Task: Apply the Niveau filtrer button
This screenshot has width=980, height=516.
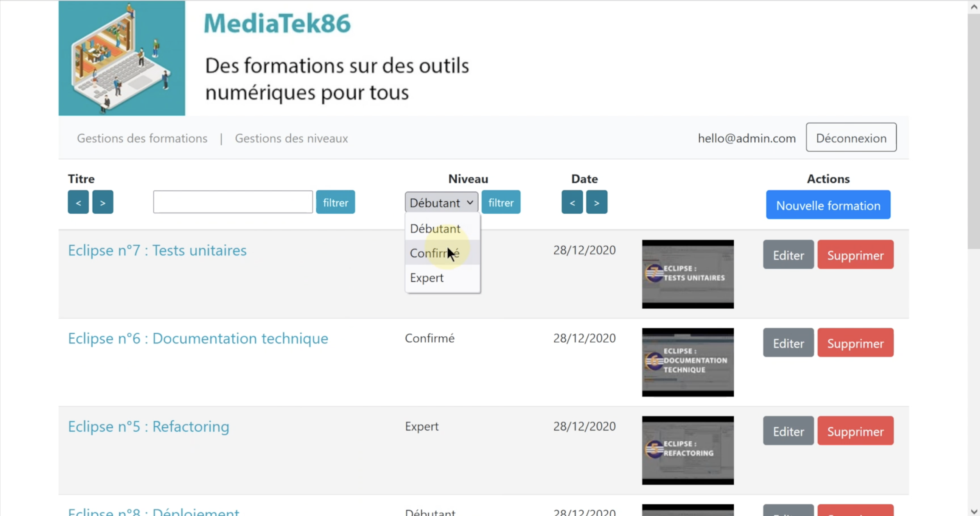Action: pyautogui.click(x=501, y=202)
